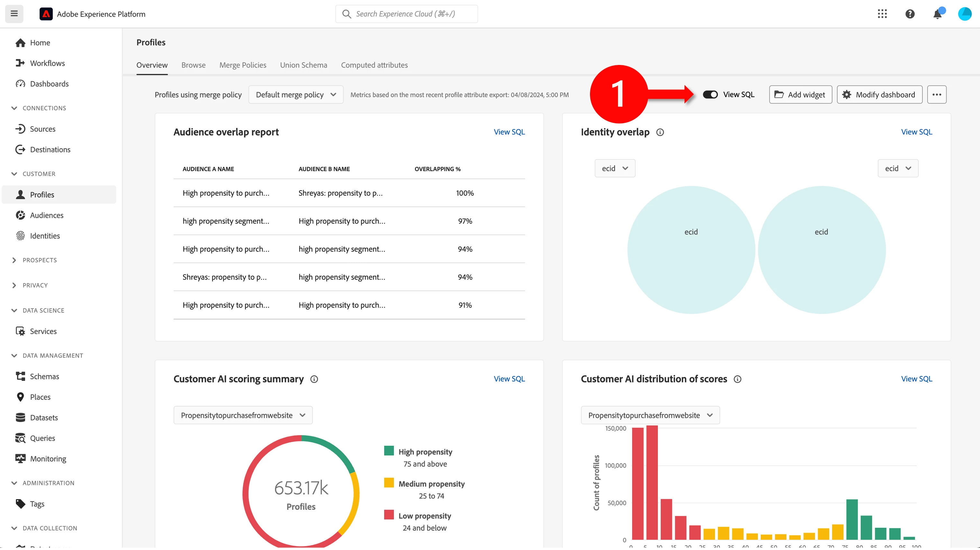Screen dimensions: 980x550
Task: Switch to the Merge Policies tab
Action: [x=243, y=65]
